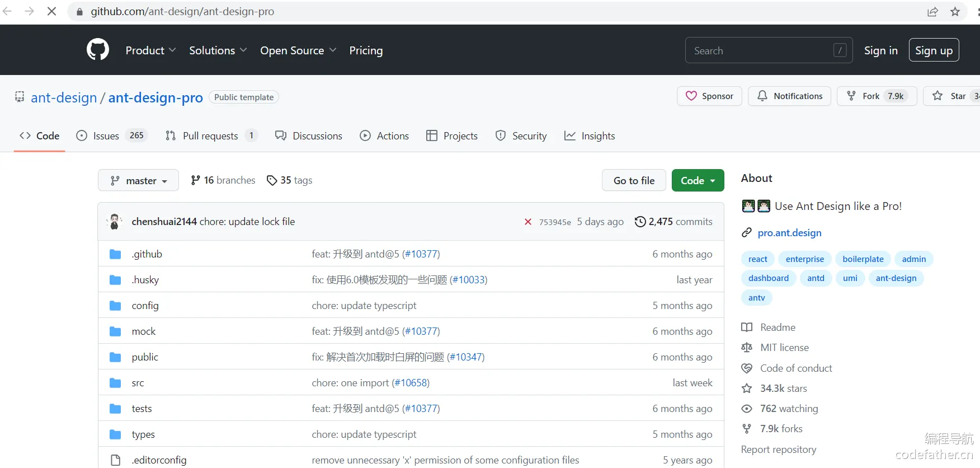
Task: Open the Projects tab
Action: pyautogui.click(x=452, y=135)
